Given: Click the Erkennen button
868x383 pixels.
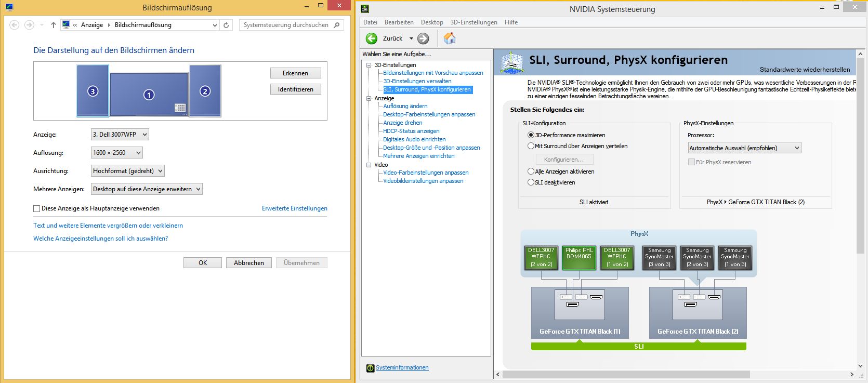Looking at the screenshot, I should [296, 73].
